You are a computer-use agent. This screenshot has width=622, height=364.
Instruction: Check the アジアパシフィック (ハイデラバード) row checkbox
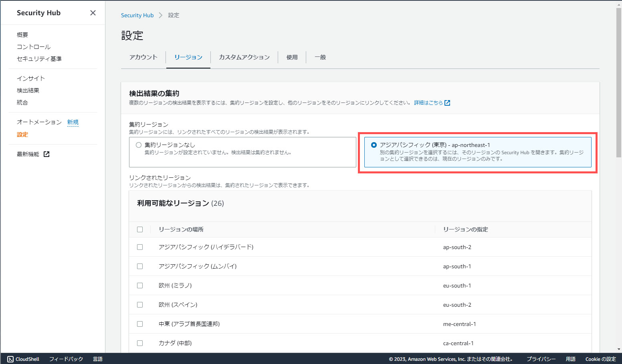click(140, 247)
